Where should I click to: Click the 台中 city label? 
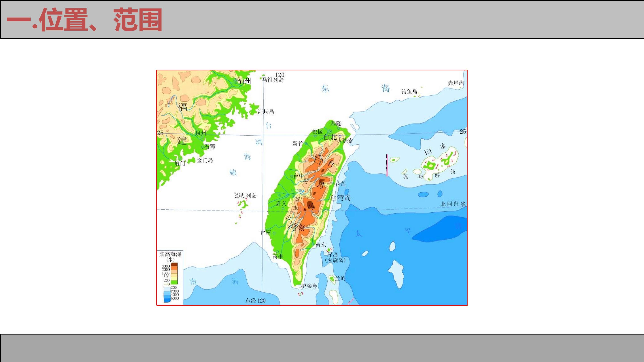[x=299, y=176]
